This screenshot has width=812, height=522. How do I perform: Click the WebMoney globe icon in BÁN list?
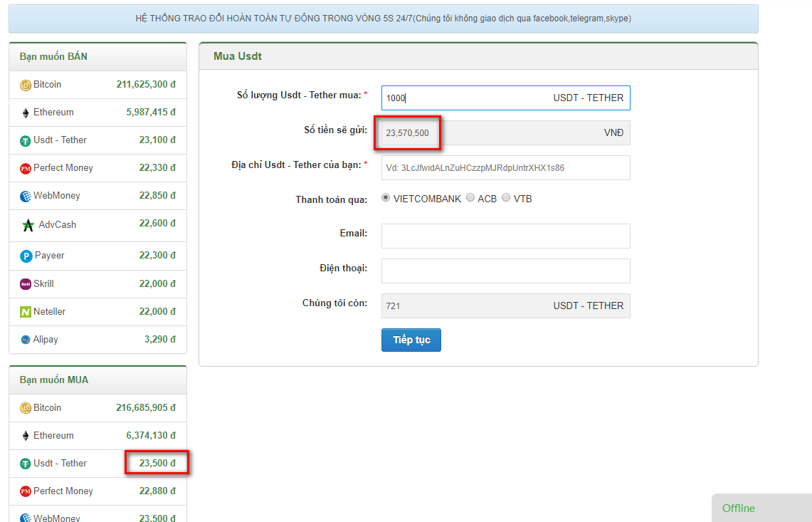click(26, 197)
